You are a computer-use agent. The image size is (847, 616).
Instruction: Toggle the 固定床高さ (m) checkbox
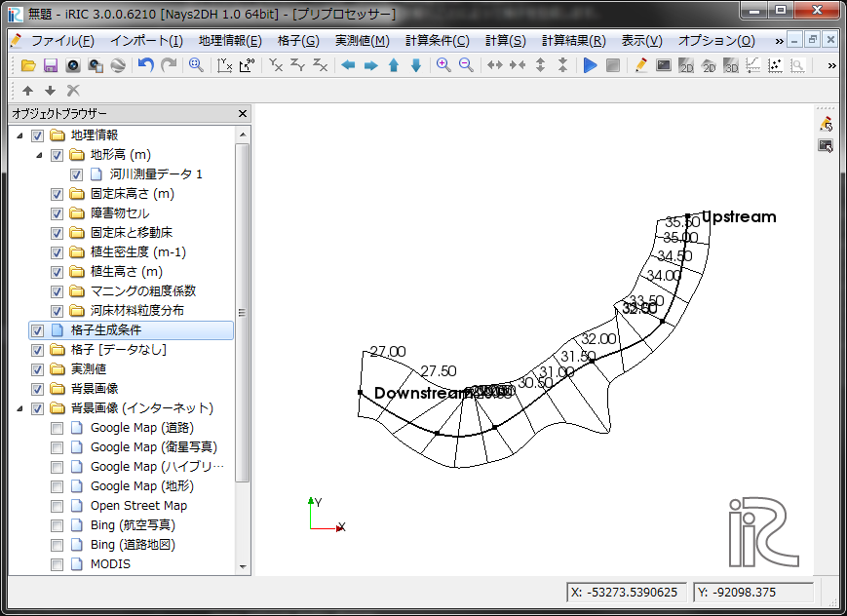click(x=57, y=194)
